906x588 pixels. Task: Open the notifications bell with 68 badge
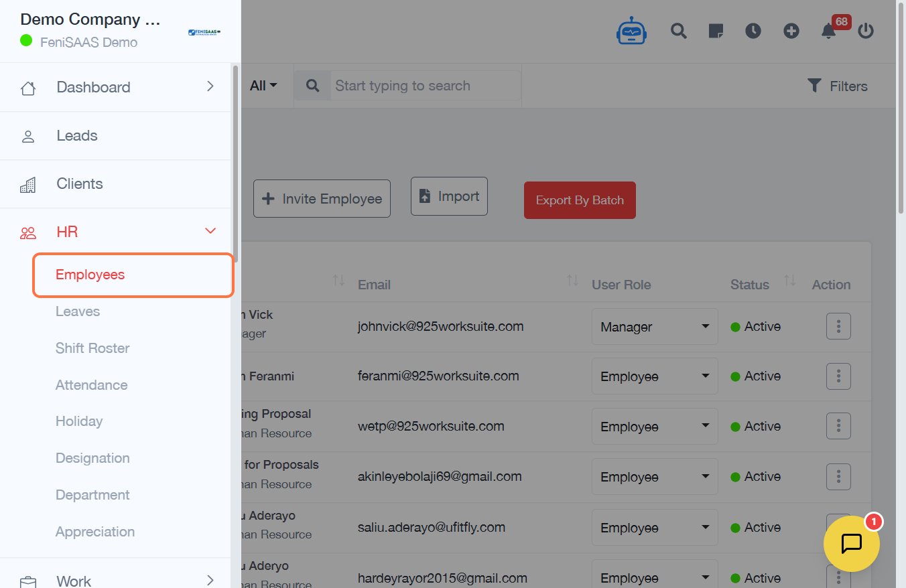click(x=829, y=31)
